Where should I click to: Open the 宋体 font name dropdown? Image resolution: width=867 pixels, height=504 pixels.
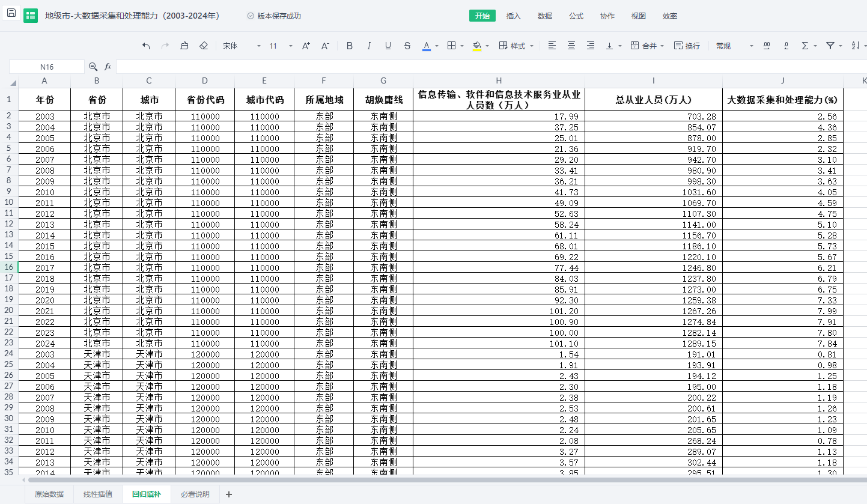242,46
